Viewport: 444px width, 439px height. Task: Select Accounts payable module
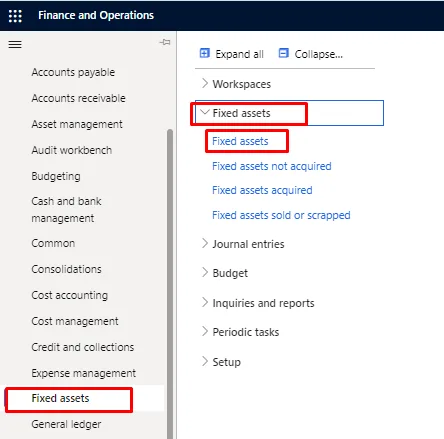pos(73,72)
